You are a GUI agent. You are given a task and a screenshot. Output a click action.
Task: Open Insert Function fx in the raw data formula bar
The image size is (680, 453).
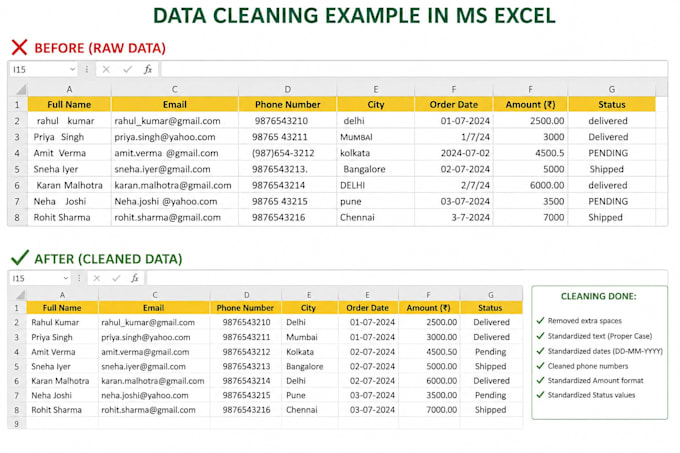(x=148, y=69)
